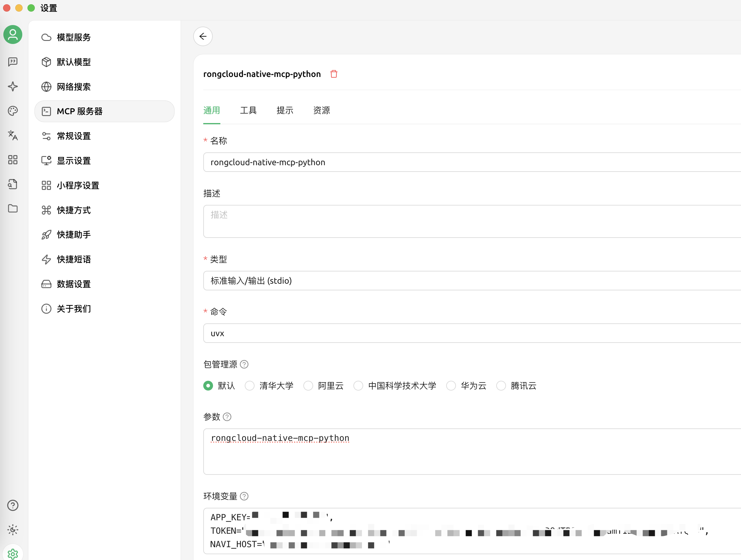Image resolution: width=741 pixels, height=560 pixels.
Task: Open the chat assistant sidebar icon
Action: 13,62
